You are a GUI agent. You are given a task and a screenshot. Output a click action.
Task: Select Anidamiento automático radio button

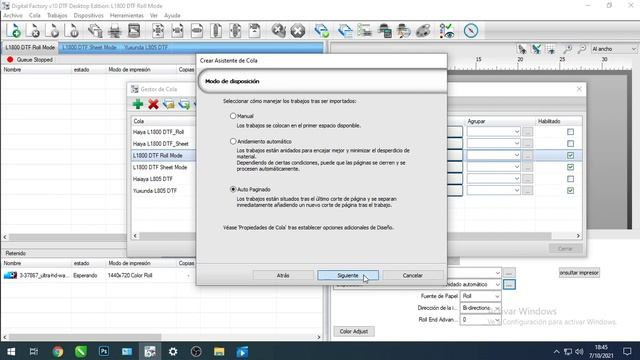(x=233, y=141)
